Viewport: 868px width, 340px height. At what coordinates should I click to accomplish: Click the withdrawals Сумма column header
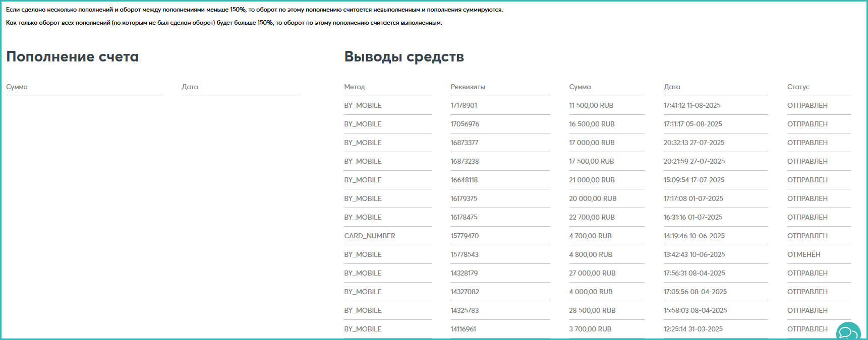tap(580, 87)
